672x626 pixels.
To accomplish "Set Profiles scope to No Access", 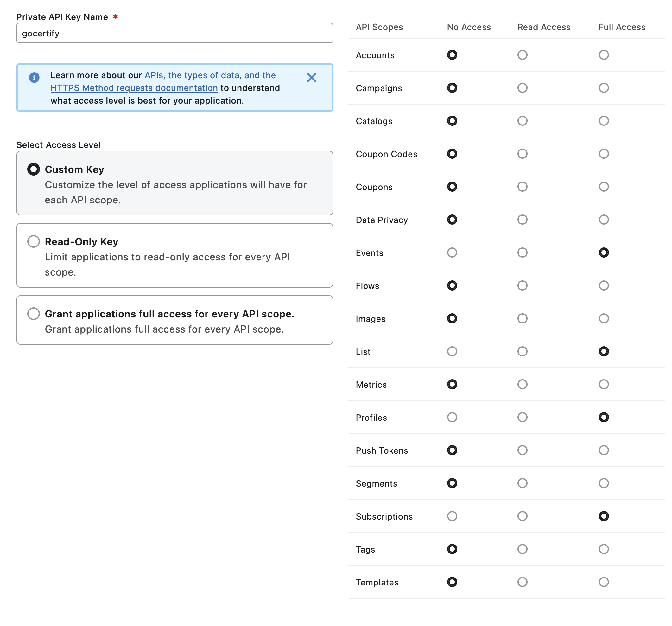I will [x=452, y=417].
